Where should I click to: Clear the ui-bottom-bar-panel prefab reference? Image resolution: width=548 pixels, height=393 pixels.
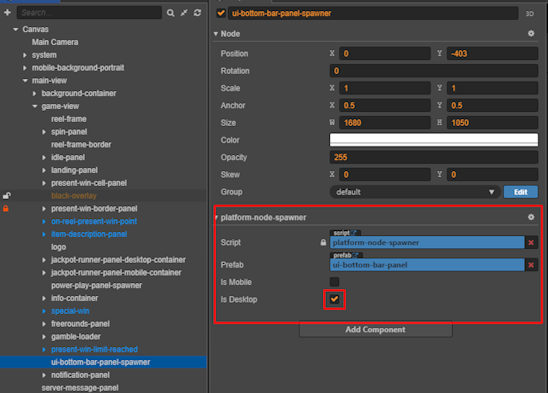coord(531,265)
